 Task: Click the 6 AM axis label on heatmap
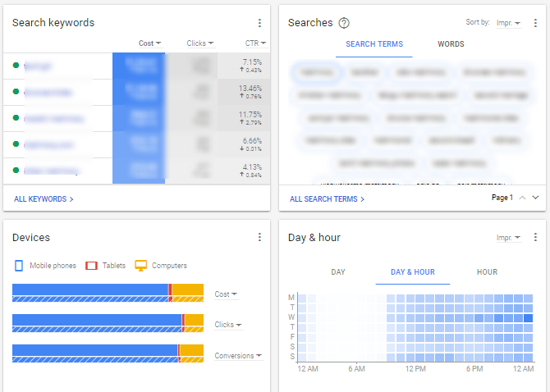pos(356,369)
